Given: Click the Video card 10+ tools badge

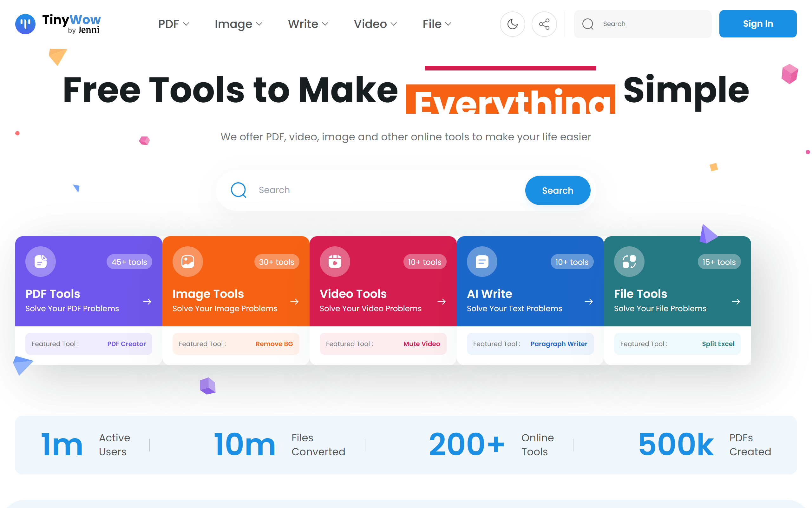Looking at the screenshot, I should pos(424,262).
